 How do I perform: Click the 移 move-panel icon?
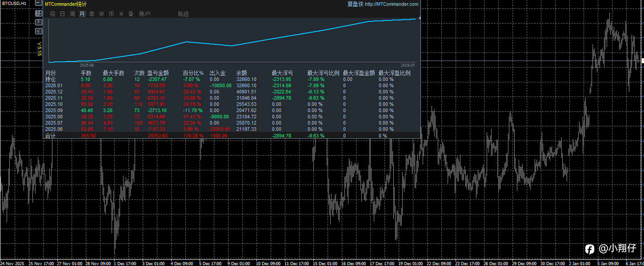pyautogui.click(x=38, y=13)
